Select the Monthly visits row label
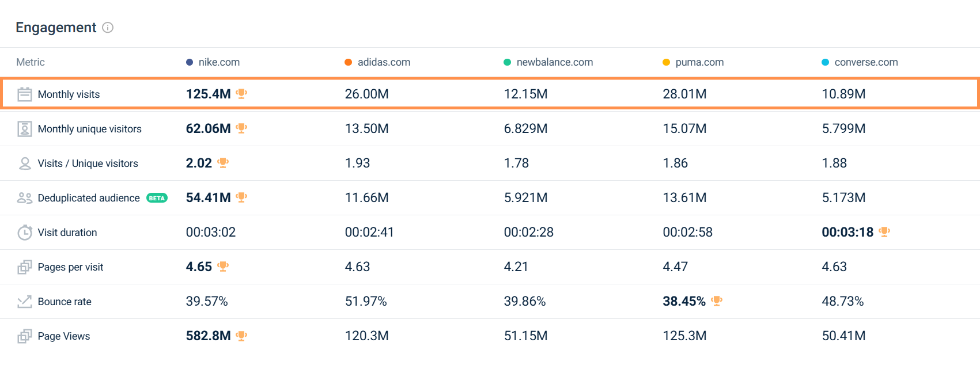This screenshot has height=369, width=980. point(69,94)
